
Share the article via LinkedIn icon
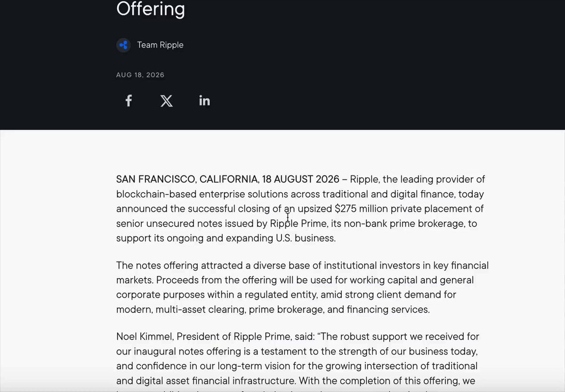[204, 101]
